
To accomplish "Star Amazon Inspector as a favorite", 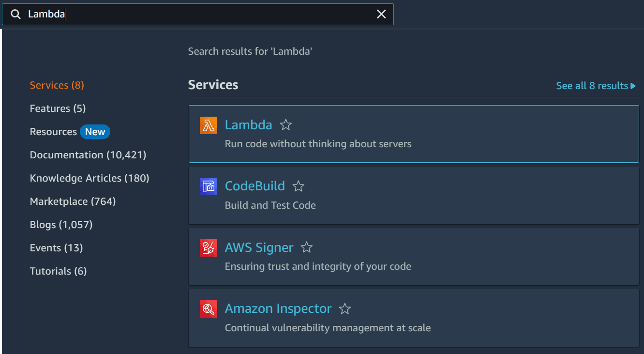I will (x=345, y=308).
